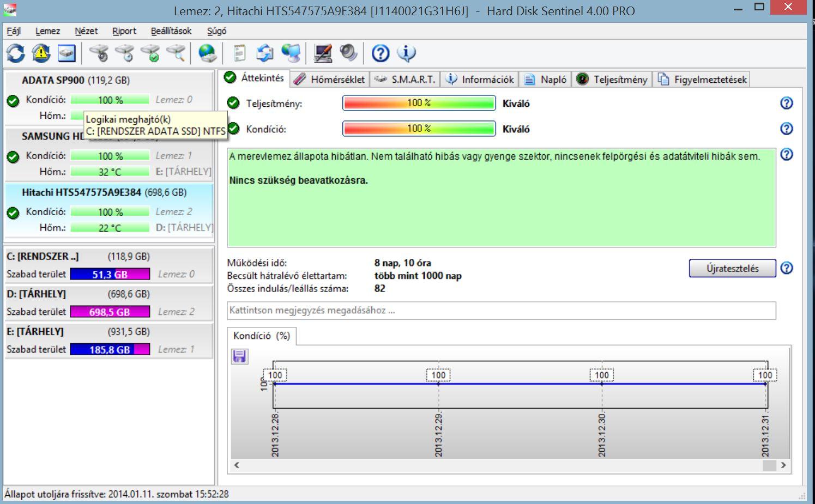Click the chart scrollbar right arrow
The image size is (815, 504).
[x=783, y=465]
